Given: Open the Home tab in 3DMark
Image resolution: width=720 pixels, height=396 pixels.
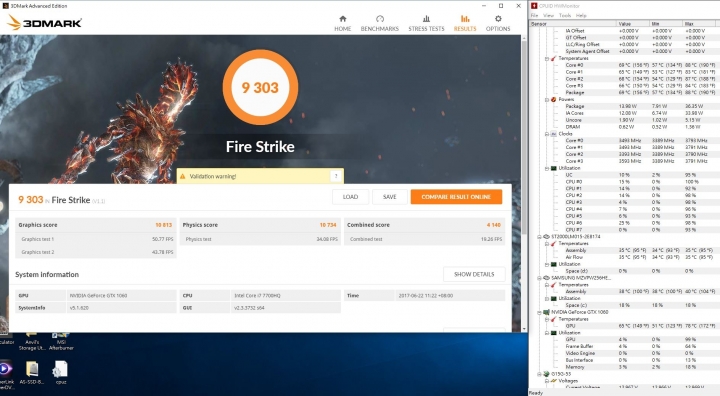Looking at the screenshot, I should point(343,23).
